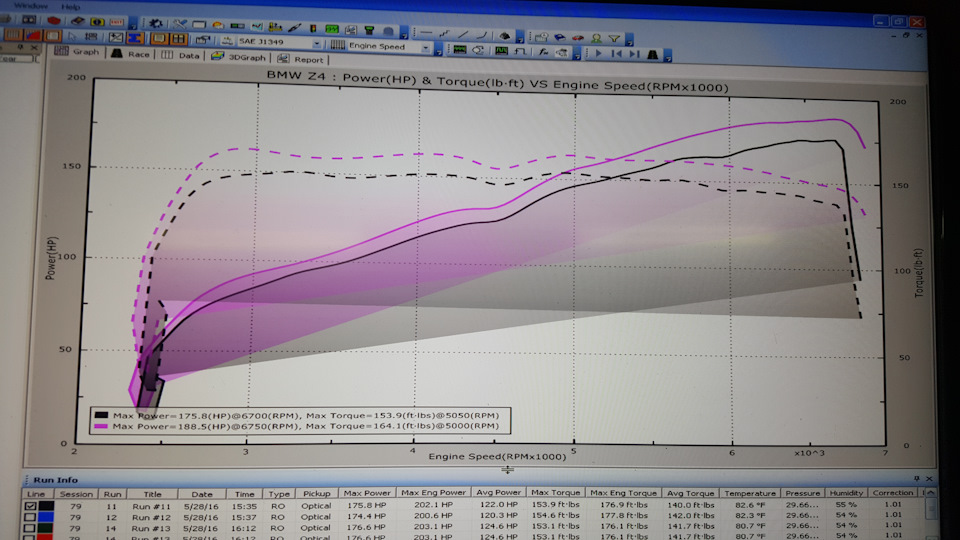Sort by the Temperature column header
The width and height of the screenshot is (960, 540).
tap(750, 493)
